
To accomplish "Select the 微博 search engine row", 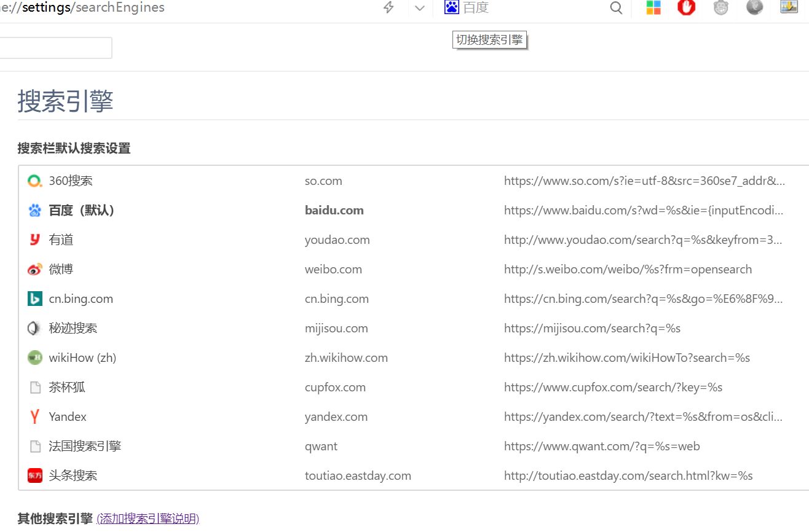I will click(x=61, y=270).
